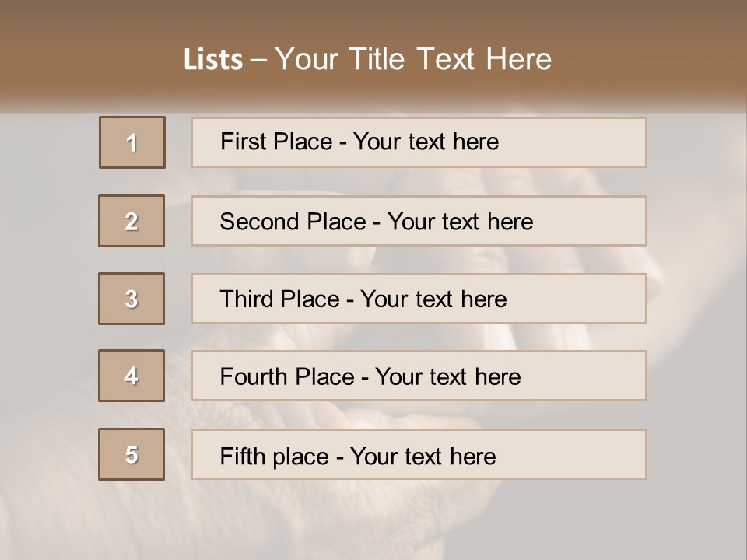Click the words "Second Place"
The image size is (747, 560).
point(293,222)
